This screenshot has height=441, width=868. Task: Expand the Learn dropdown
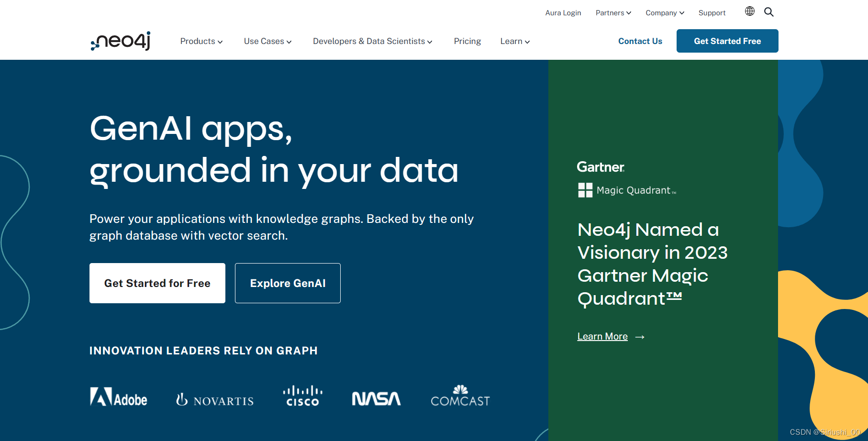pos(515,41)
